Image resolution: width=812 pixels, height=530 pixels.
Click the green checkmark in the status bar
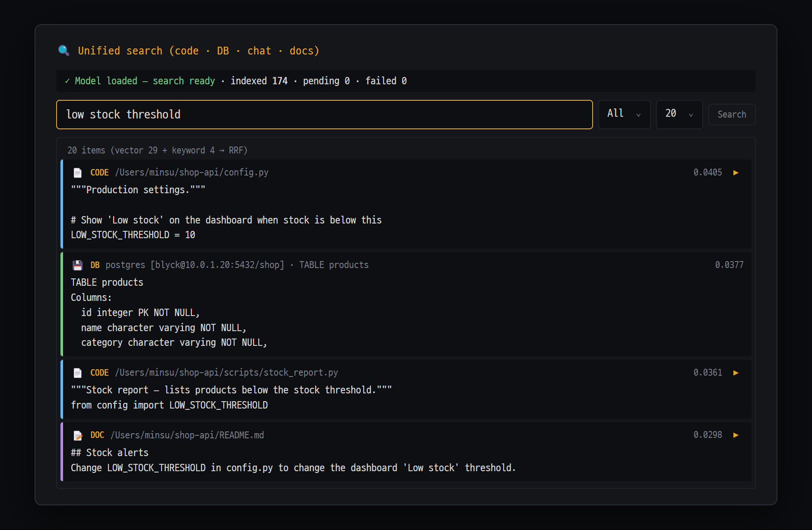67,81
